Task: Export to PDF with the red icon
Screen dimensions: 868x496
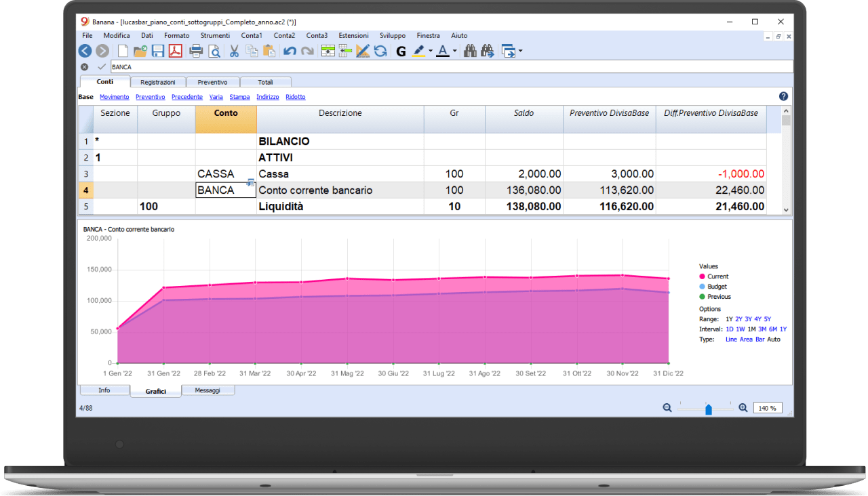Action: (176, 51)
